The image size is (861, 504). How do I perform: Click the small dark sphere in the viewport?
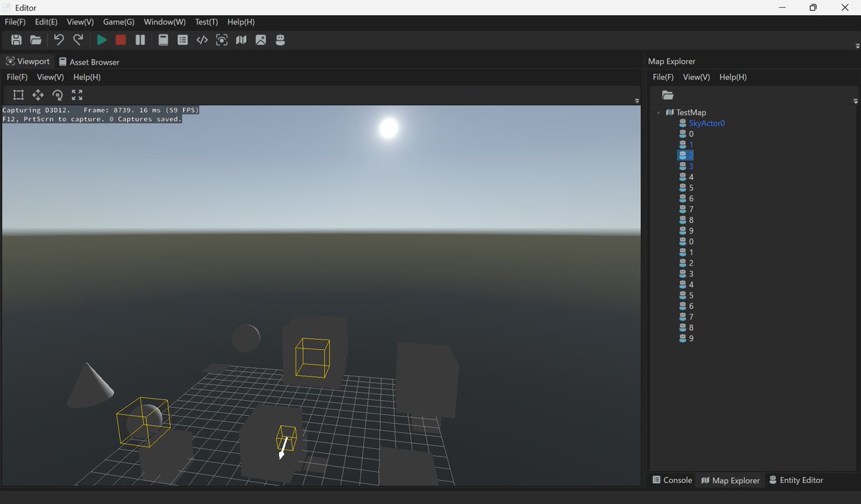point(246,338)
